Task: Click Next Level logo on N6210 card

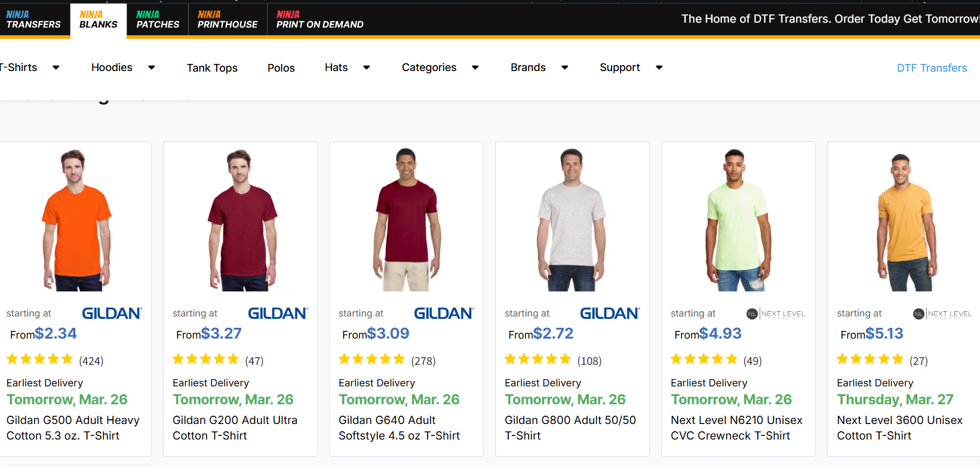Action: 776,314
